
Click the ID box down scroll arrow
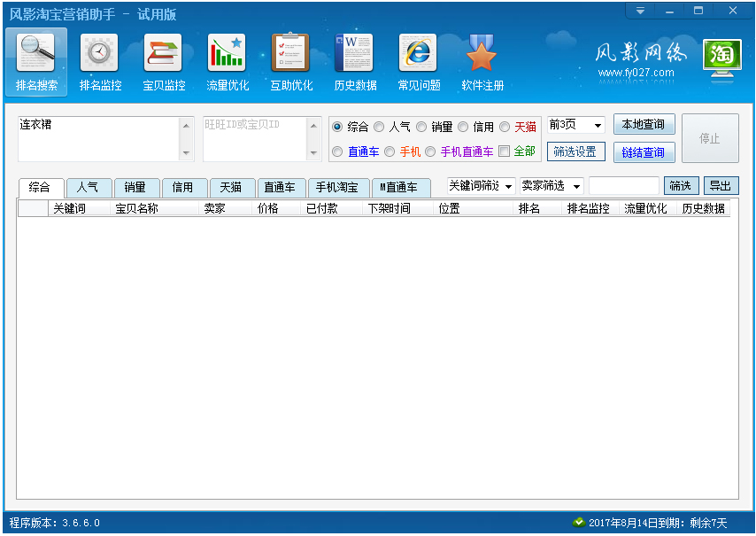click(313, 153)
